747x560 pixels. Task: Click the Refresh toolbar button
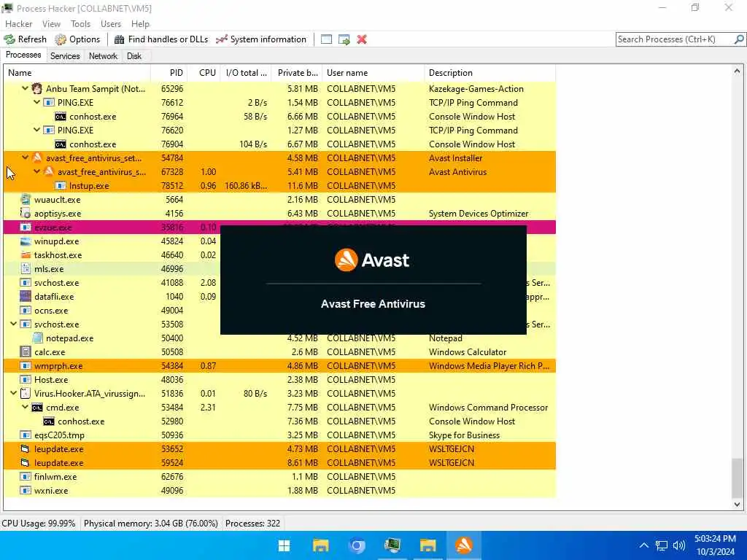[x=26, y=39]
